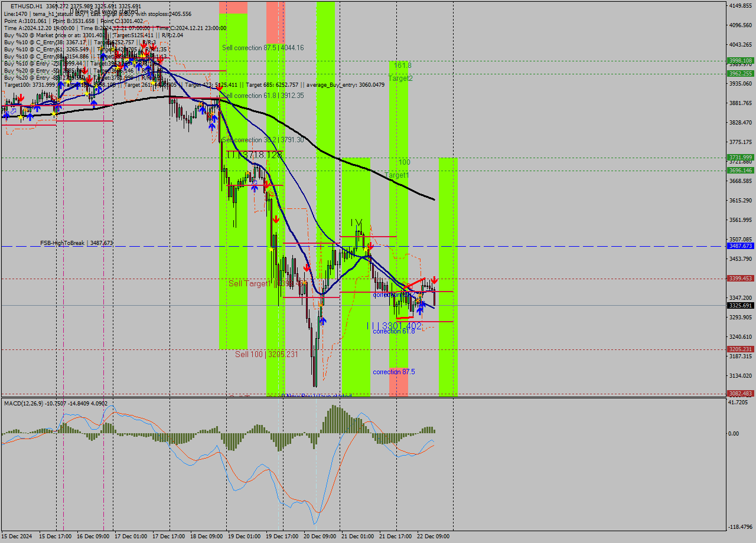Click the '100' level label above Target1
The image size is (756, 543).
tap(404, 162)
